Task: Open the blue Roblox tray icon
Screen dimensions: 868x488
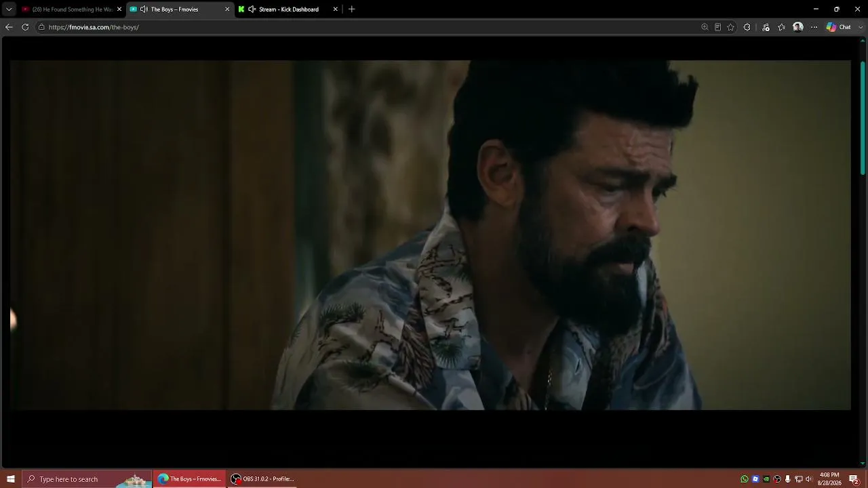Action: (x=755, y=479)
